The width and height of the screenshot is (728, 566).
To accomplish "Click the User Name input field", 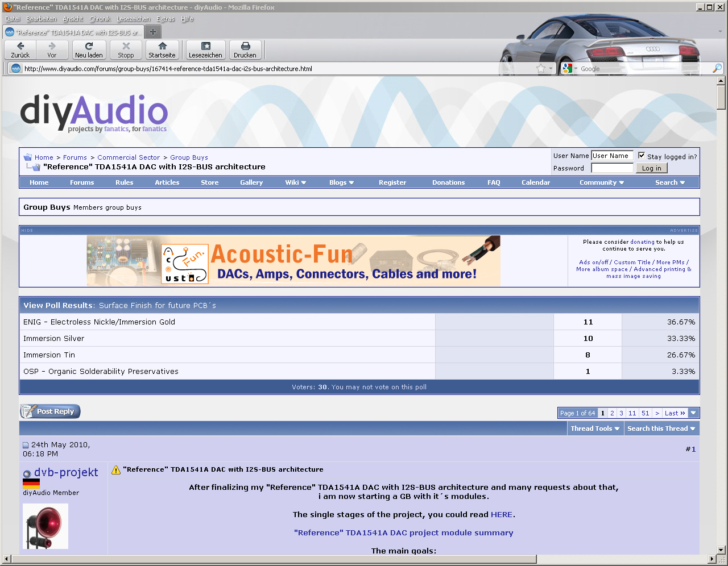I will 612,156.
